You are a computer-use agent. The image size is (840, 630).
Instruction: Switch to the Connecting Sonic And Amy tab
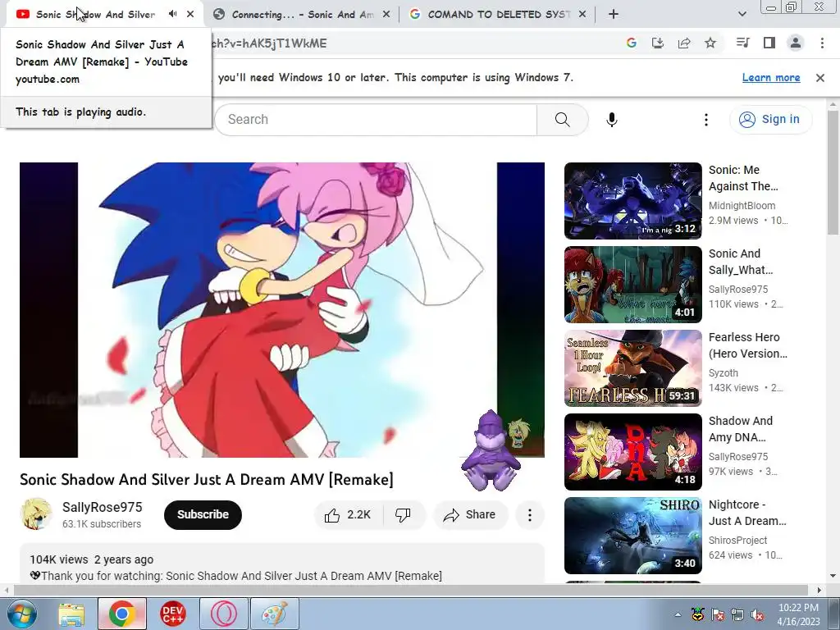[302, 15]
